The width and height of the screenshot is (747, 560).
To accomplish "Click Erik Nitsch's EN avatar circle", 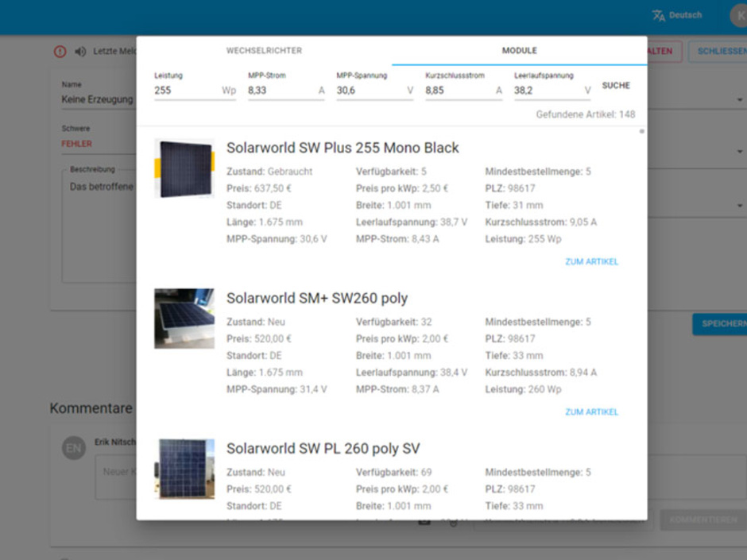I will tap(74, 447).
